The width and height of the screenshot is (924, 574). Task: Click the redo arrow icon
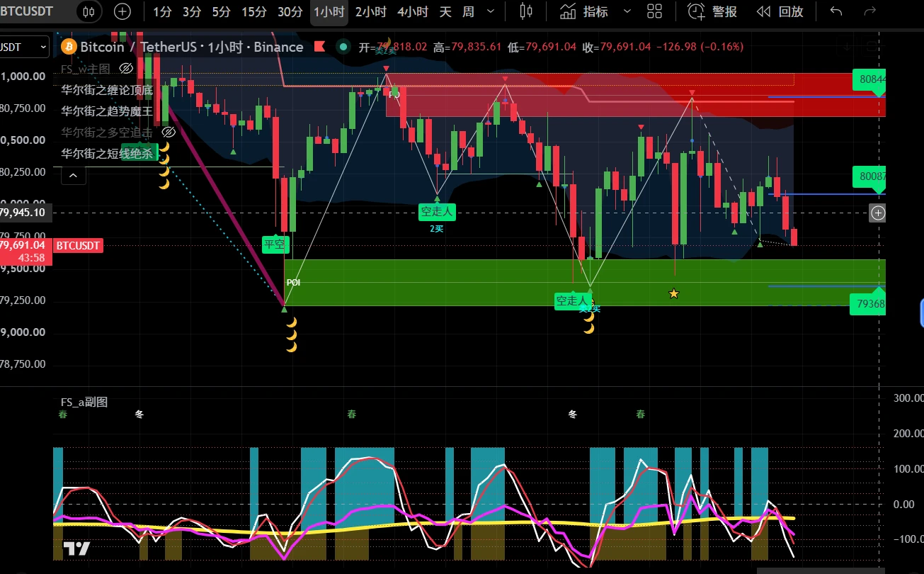pyautogui.click(x=870, y=11)
